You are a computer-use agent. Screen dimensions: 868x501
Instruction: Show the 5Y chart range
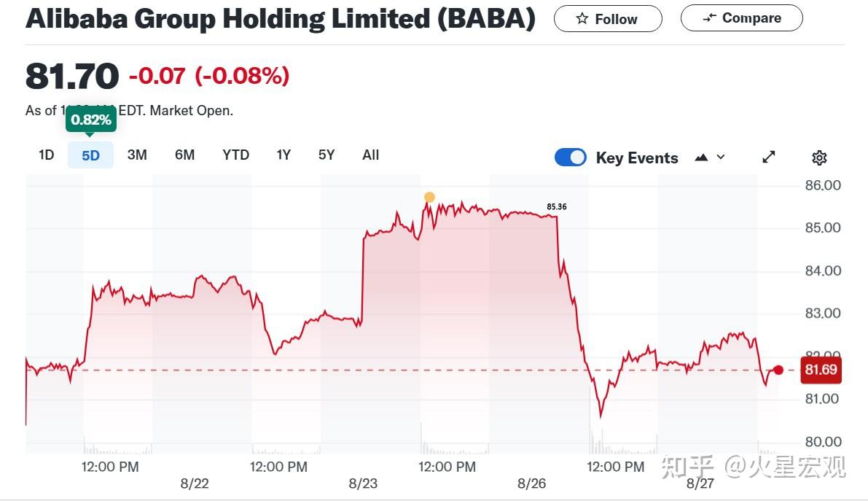(x=327, y=155)
